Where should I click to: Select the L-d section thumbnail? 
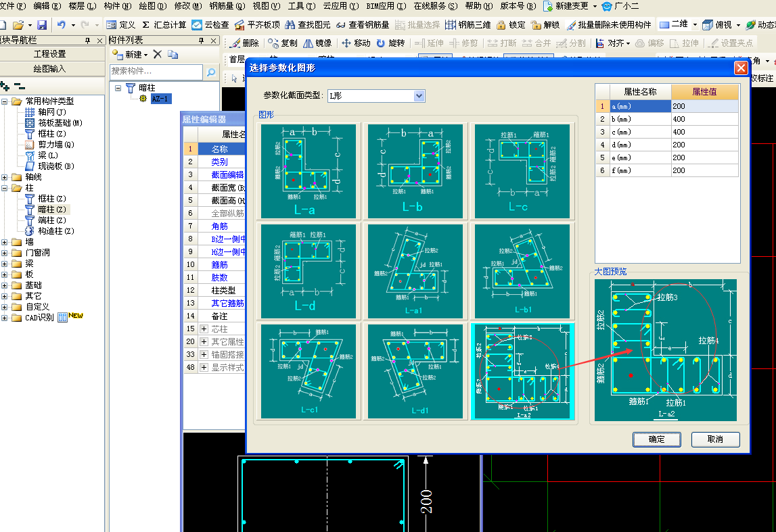309,271
